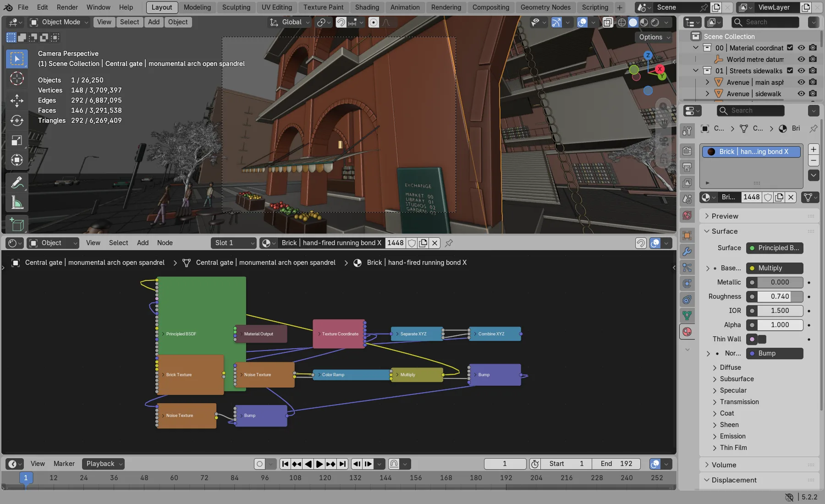Open the Slot 1 dropdown

tap(234, 243)
